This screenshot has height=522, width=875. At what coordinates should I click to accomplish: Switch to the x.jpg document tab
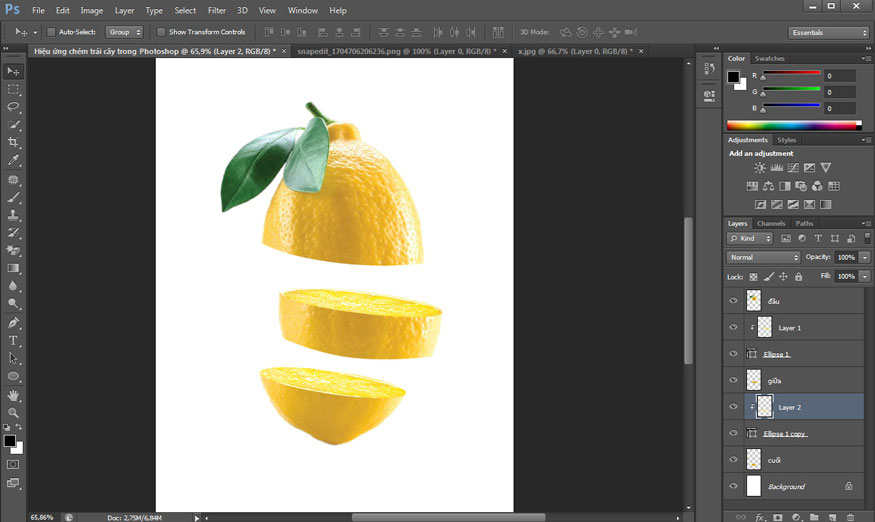575,51
